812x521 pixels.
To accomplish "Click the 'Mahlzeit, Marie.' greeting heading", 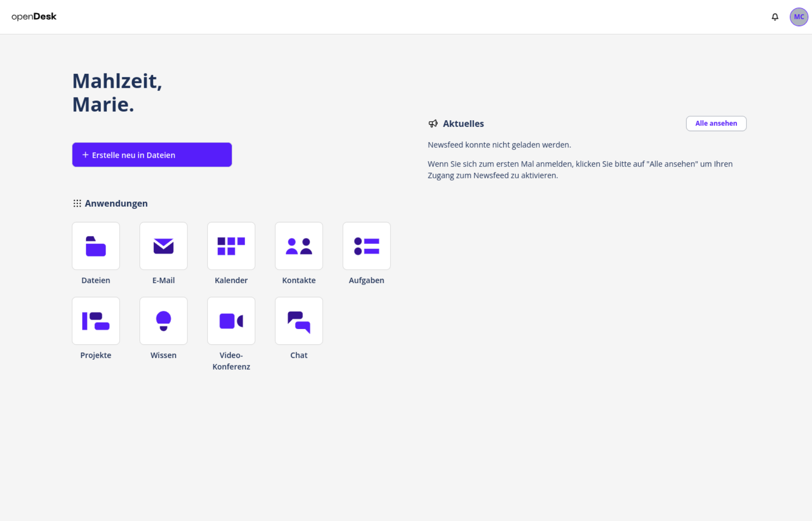I will [117, 93].
